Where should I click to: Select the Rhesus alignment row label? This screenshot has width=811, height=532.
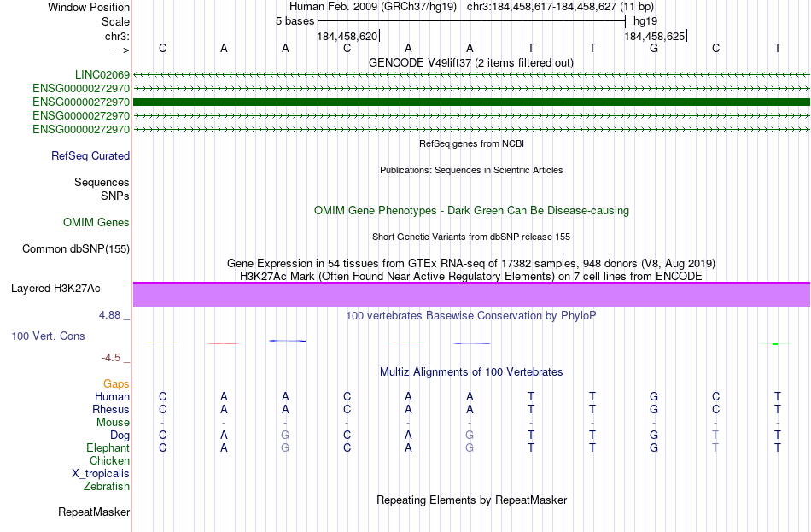click(x=111, y=410)
